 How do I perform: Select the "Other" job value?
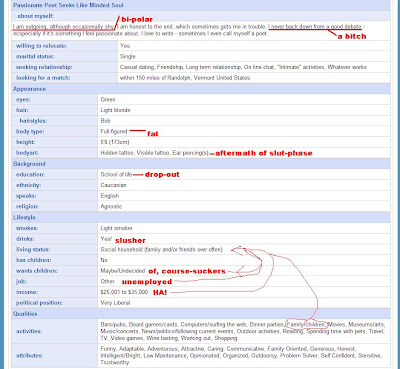(x=107, y=281)
